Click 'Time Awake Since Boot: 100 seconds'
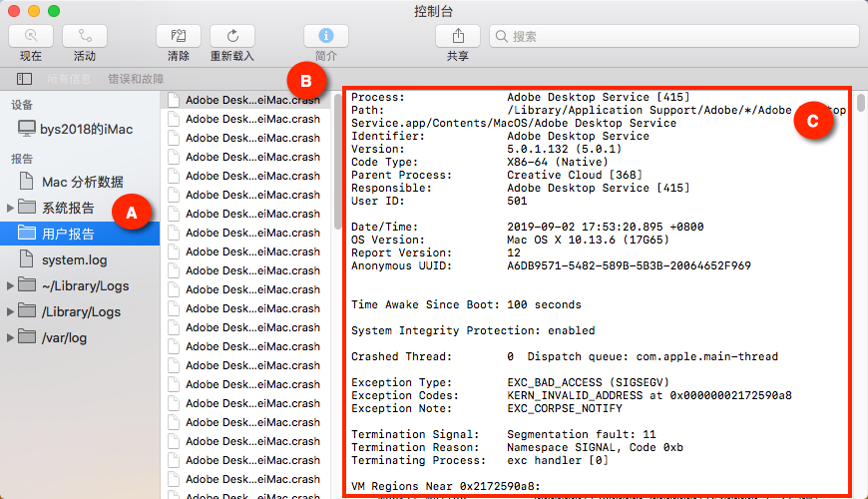 (466, 304)
